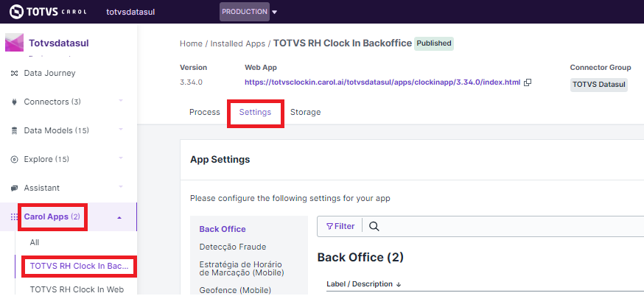Click the Published status badge
Image resolution: width=644 pixels, height=296 pixels.
(x=434, y=43)
